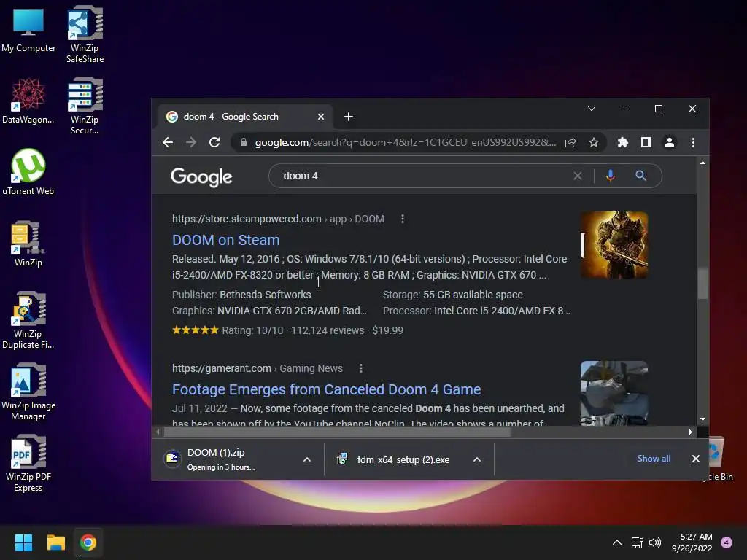Image resolution: width=747 pixels, height=560 pixels.
Task: Select WinZip PDF Express desktop icon
Action: 28,463
